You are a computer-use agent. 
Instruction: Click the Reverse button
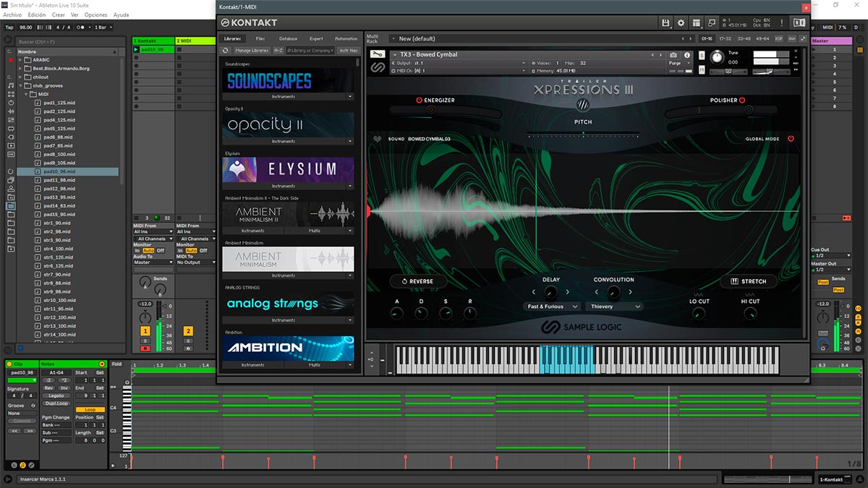[x=417, y=281]
